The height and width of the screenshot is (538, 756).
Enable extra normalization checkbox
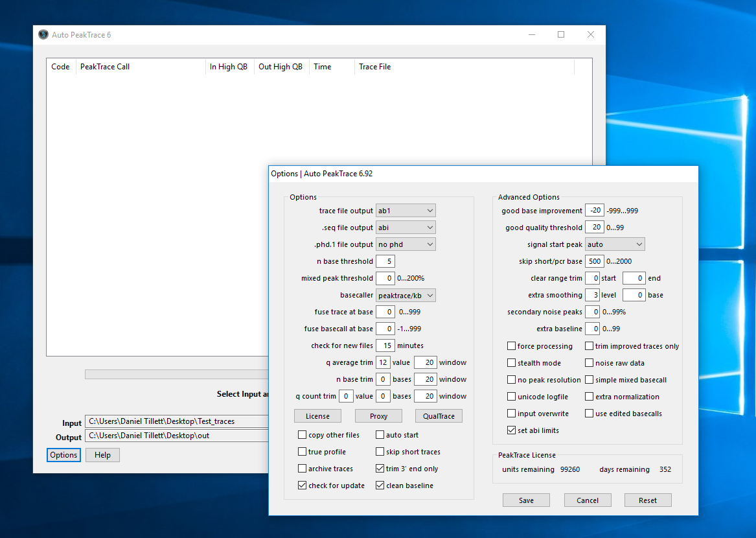(x=589, y=397)
